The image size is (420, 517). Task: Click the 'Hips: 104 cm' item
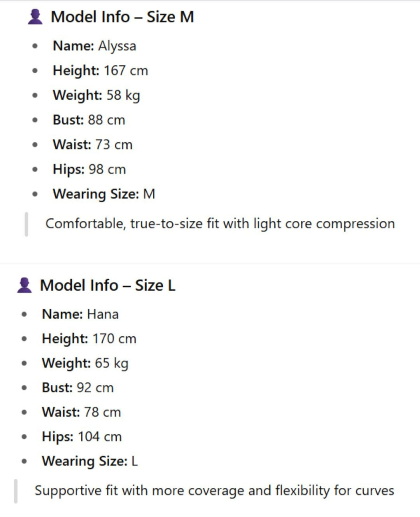[82, 437]
